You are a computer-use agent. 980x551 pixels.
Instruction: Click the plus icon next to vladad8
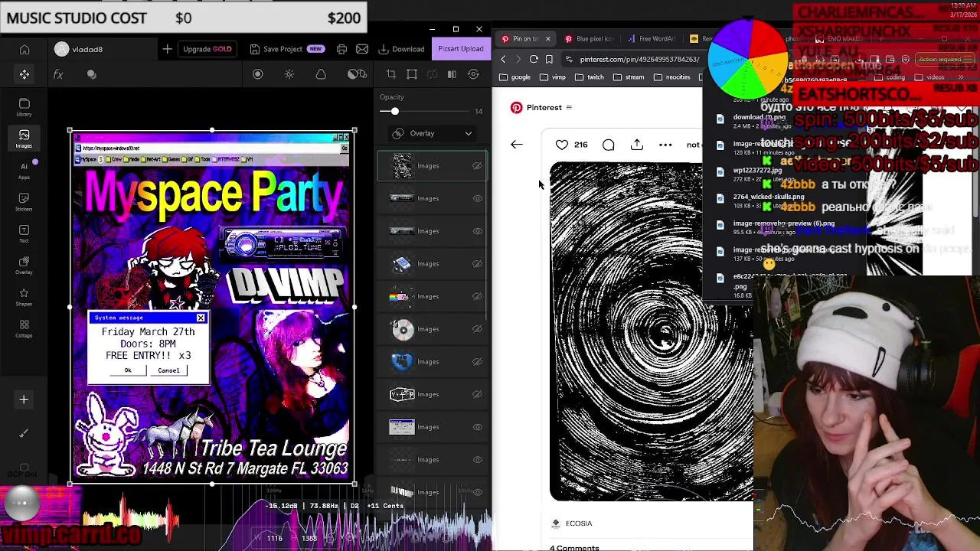pos(167,49)
